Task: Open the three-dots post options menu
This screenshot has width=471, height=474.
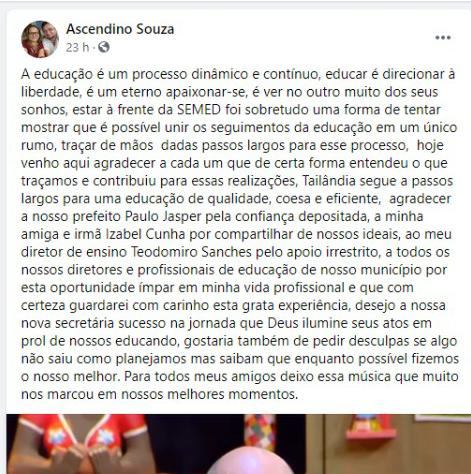Action: click(443, 37)
